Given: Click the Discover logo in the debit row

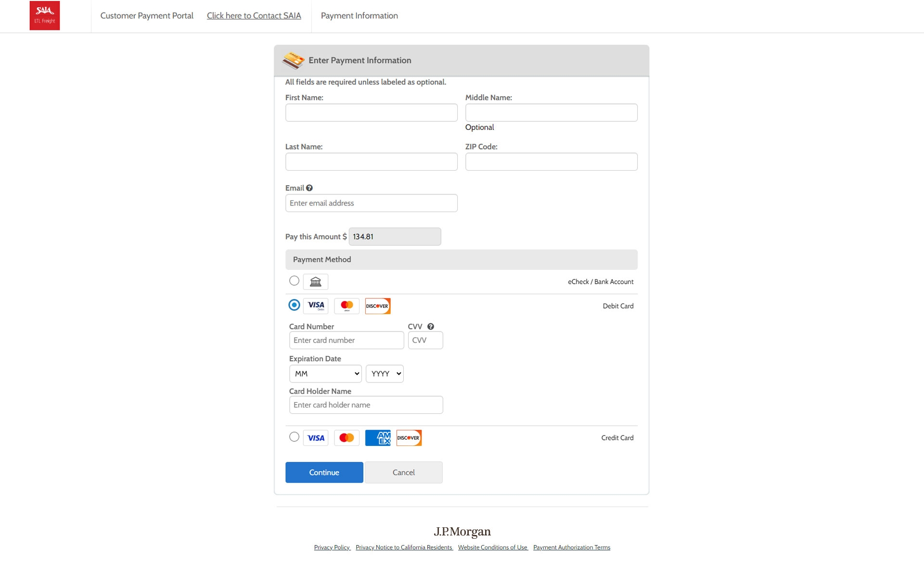Looking at the screenshot, I should coord(377,305).
